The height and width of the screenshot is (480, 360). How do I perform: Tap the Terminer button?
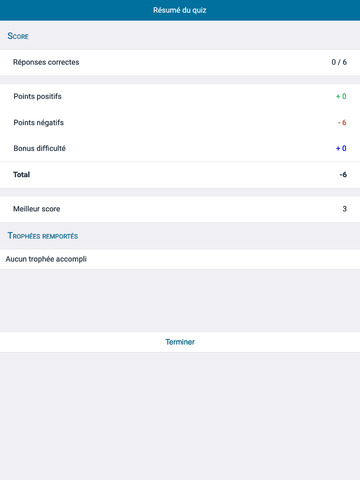[x=180, y=342]
